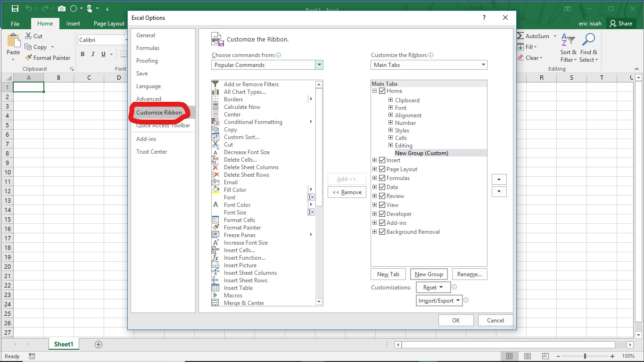Uncheck the Insert checkbox in the Main Tabs tree
The width and height of the screenshot is (644, 362).
(382, 160)
